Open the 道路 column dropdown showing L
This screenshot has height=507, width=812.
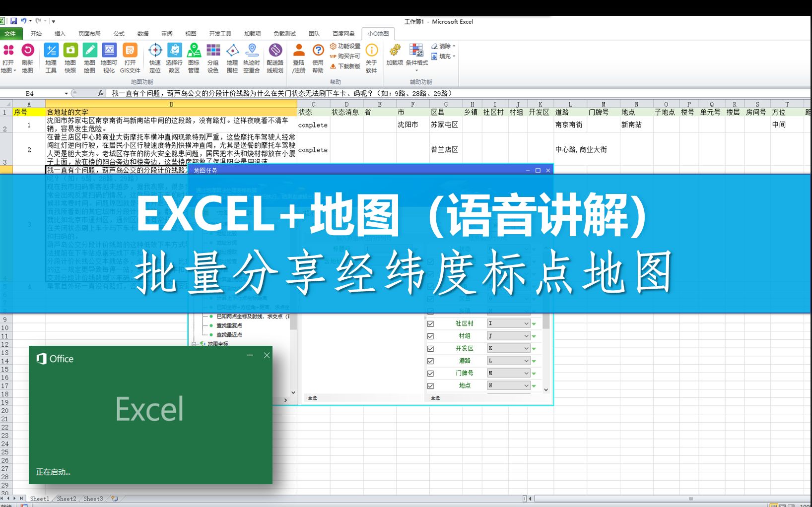[x=509, y=361]
